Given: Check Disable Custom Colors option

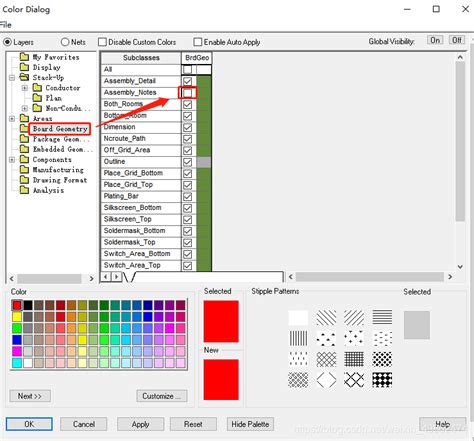Looking at the screenshot, I should pos(102,42).
